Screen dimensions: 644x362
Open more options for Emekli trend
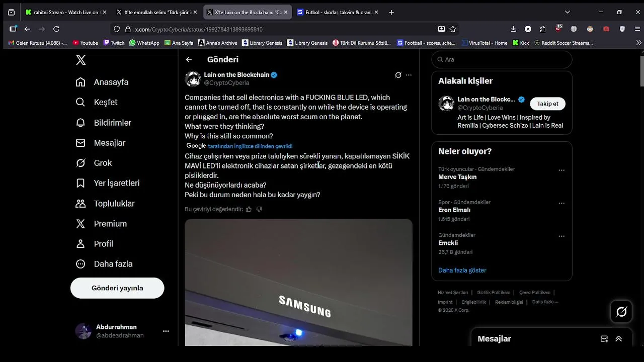[561, 236]
